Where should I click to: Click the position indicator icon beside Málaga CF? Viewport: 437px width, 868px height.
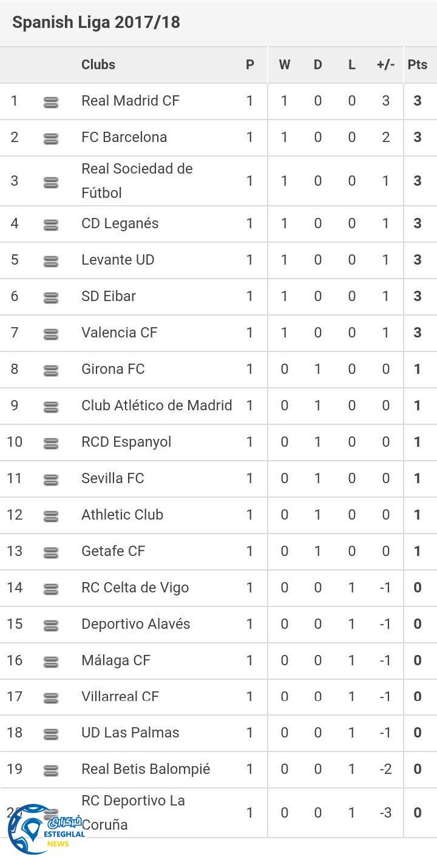point(51,662)
